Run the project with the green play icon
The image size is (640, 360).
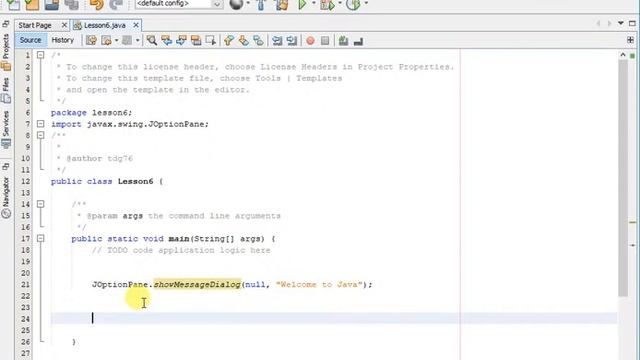[302, 5]
